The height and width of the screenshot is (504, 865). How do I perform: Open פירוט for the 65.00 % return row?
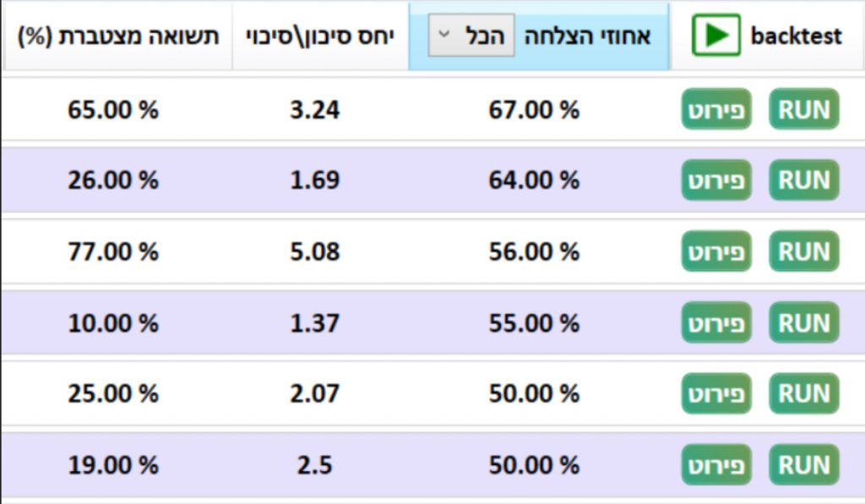[x=715, y=109]
